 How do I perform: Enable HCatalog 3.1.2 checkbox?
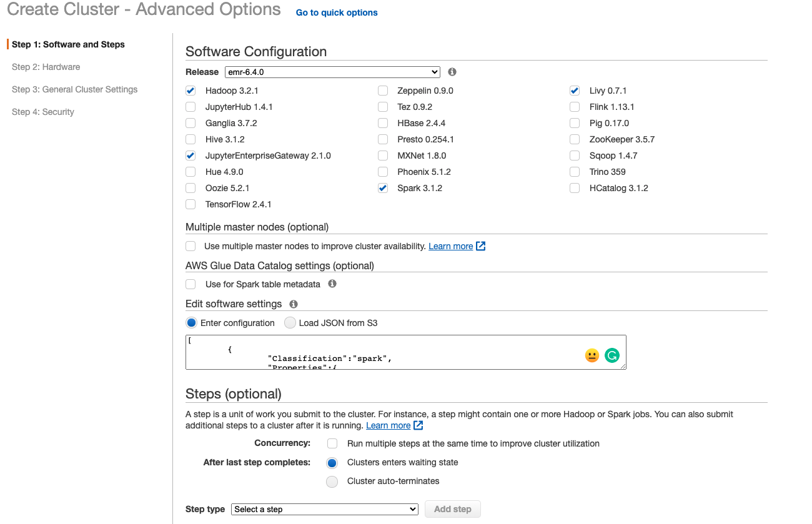point(575,188)
